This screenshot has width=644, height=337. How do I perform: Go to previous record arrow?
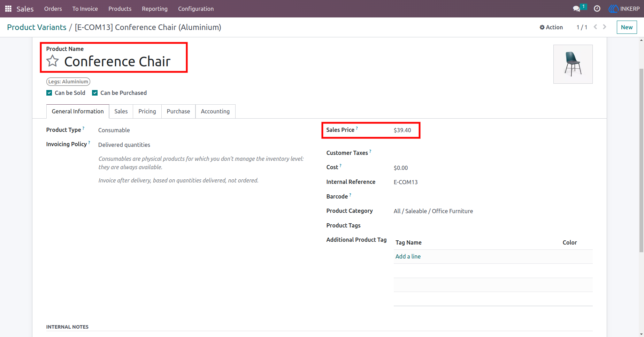596,27
